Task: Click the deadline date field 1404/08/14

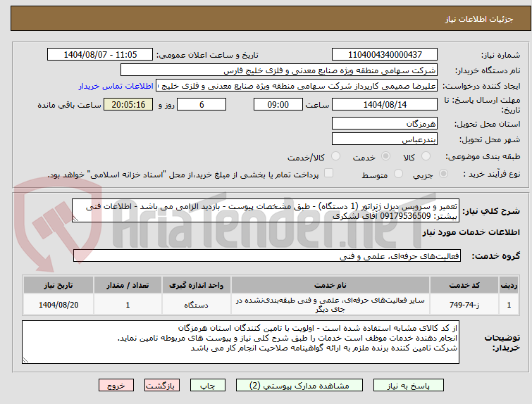Action: (385, 104)
